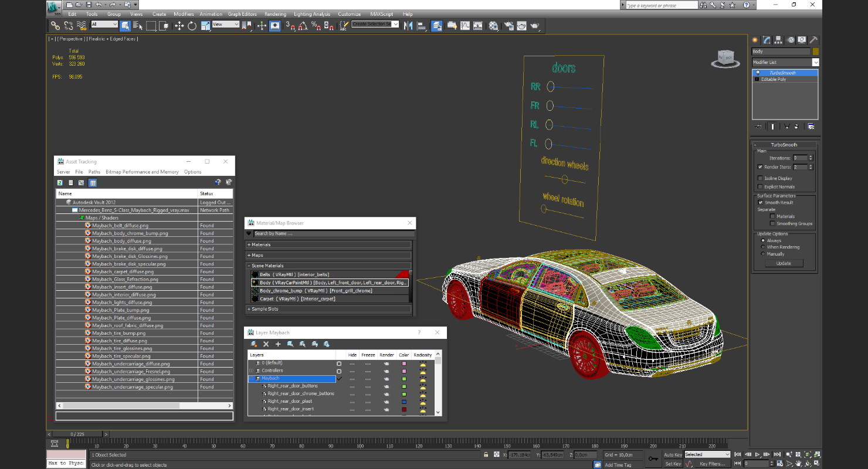Screen dimensions: 868x469
Task: Click Pin Stack icon below modifier stack
Action: 758,127
